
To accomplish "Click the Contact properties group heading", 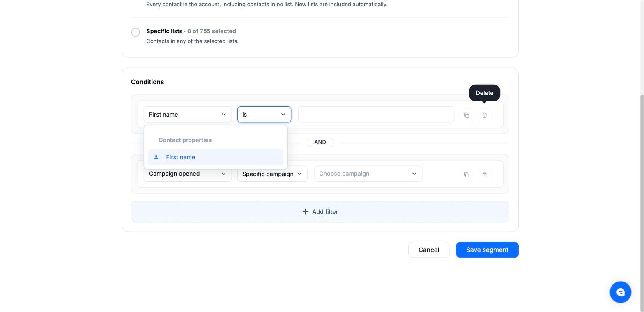I will (185, 140).
